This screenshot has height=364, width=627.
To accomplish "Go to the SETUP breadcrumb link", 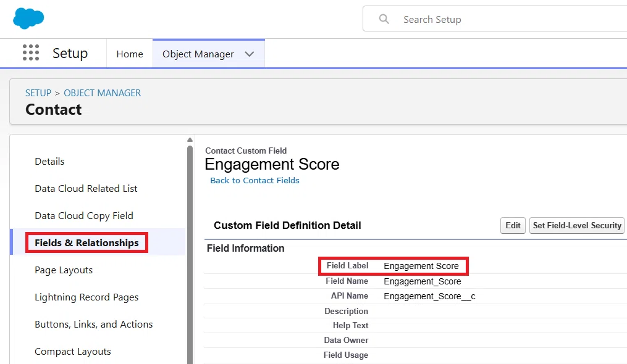I will [38, 93].
